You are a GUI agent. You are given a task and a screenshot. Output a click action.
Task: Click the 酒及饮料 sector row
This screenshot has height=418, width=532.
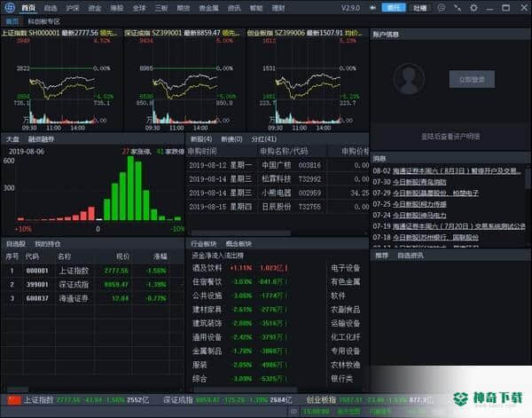[x=240, y=268]
